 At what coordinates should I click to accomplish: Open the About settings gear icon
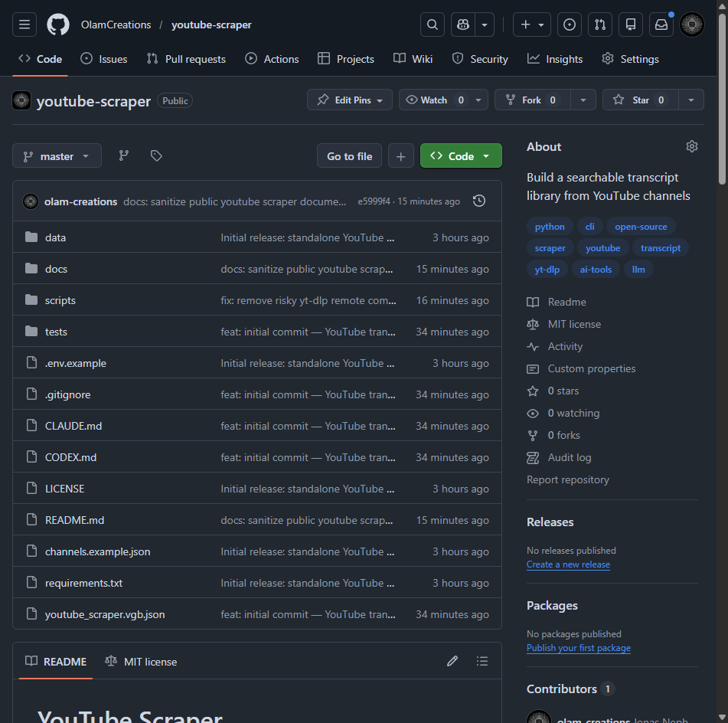pyautogui.click(x=692, y=146)
